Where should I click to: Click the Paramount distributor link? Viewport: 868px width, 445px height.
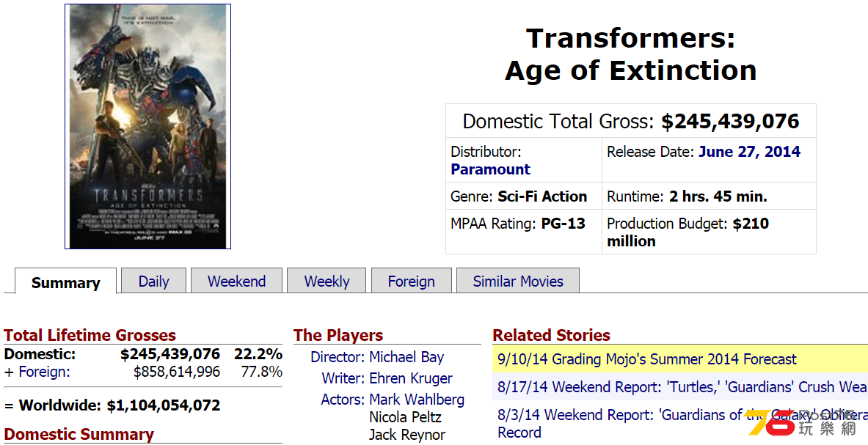490,169
